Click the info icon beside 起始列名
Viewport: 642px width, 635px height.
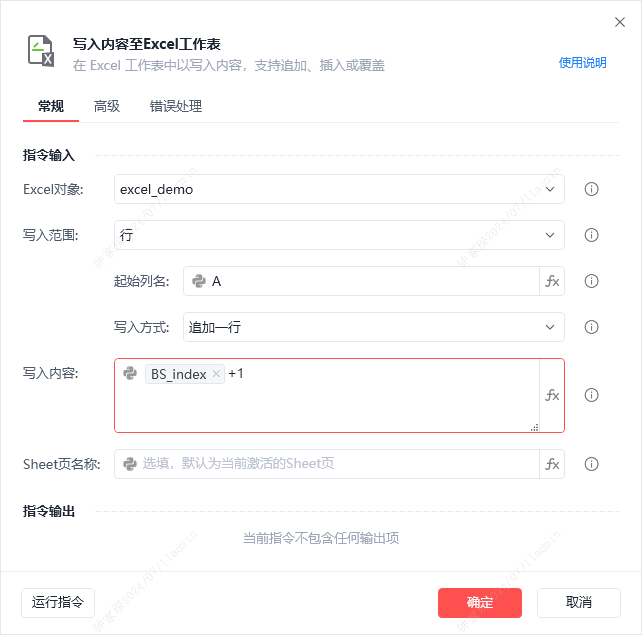(591, 281)
